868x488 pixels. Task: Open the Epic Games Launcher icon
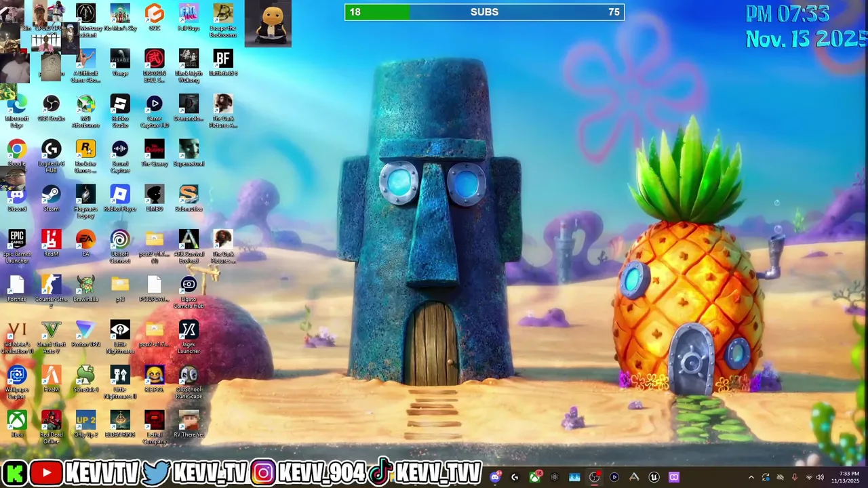[x=17, y=247]
